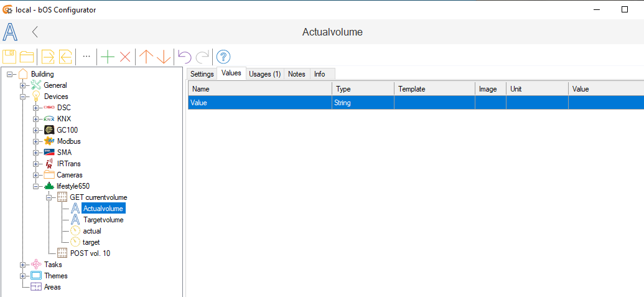The height and width of the screenshot is (297, 644).
Task: Open the Notes tab
Action: [x=297, y=74]
